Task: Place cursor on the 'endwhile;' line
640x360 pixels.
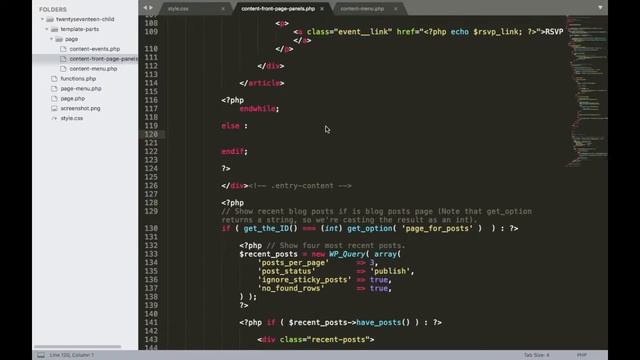Action: point(259,109)
